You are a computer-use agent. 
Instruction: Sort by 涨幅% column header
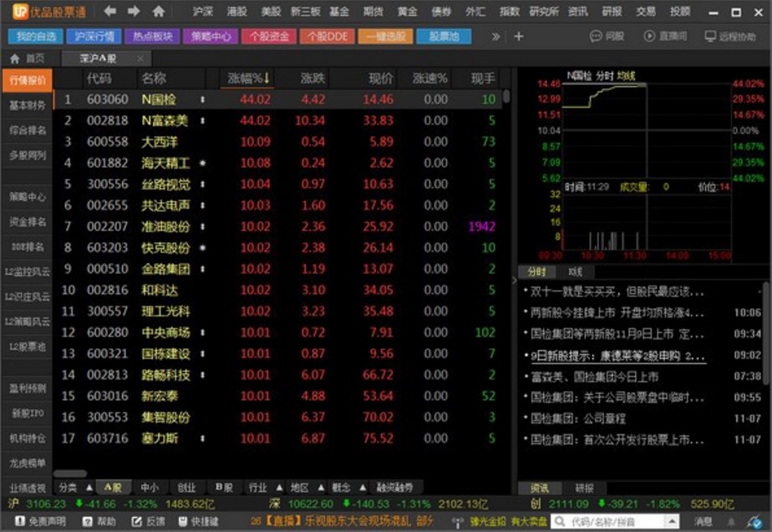click(x=248, y=79)
